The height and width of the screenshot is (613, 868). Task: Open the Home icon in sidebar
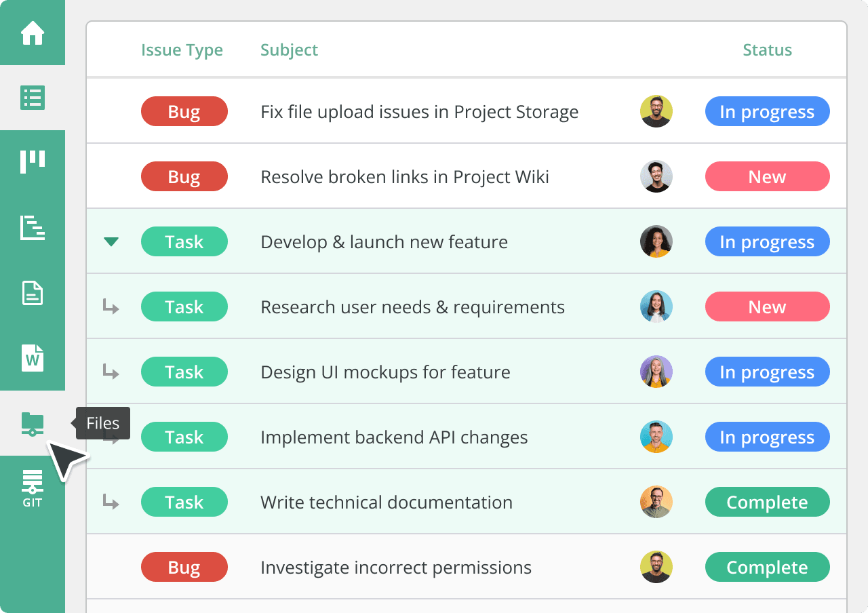[33, 33]
